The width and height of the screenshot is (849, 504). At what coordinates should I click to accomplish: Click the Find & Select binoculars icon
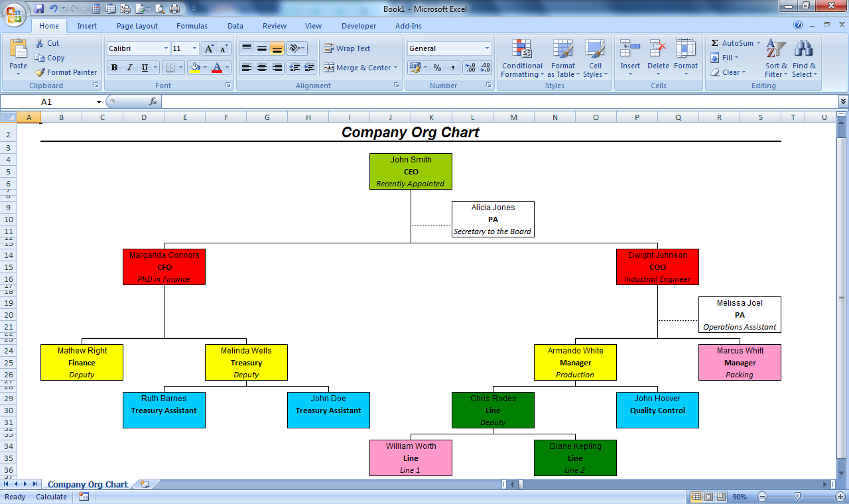804,49
